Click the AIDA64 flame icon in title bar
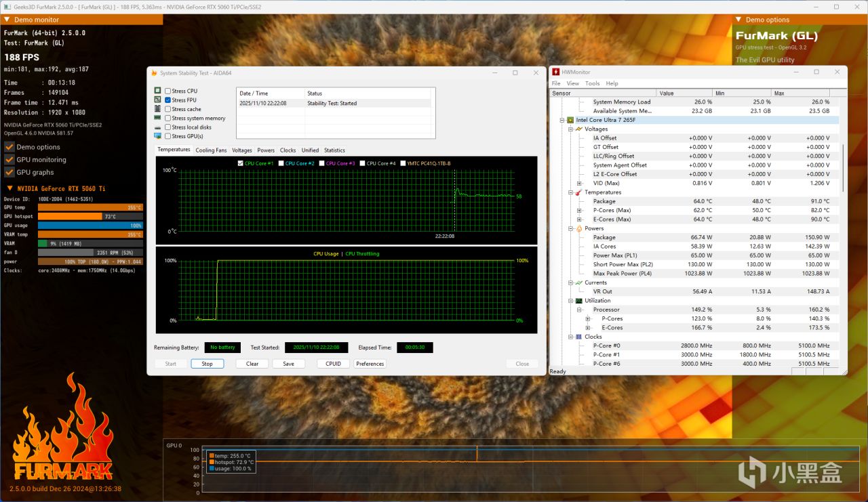 [154, 72]
